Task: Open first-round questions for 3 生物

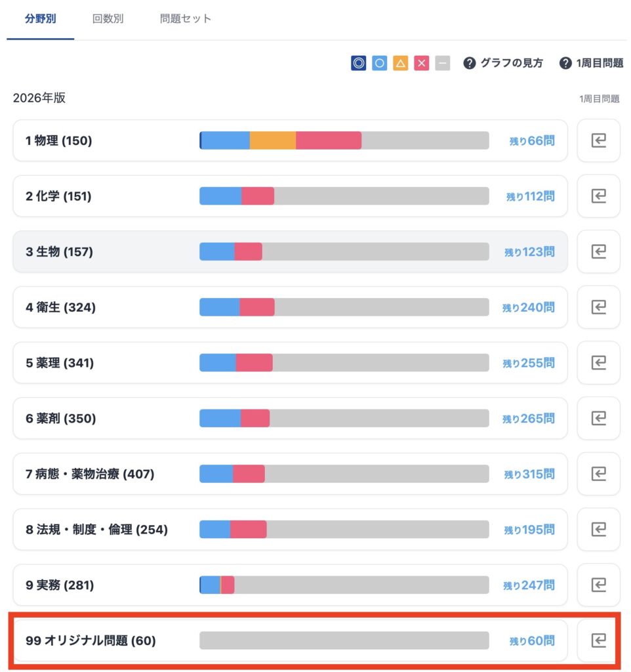Action: (598, 251)
